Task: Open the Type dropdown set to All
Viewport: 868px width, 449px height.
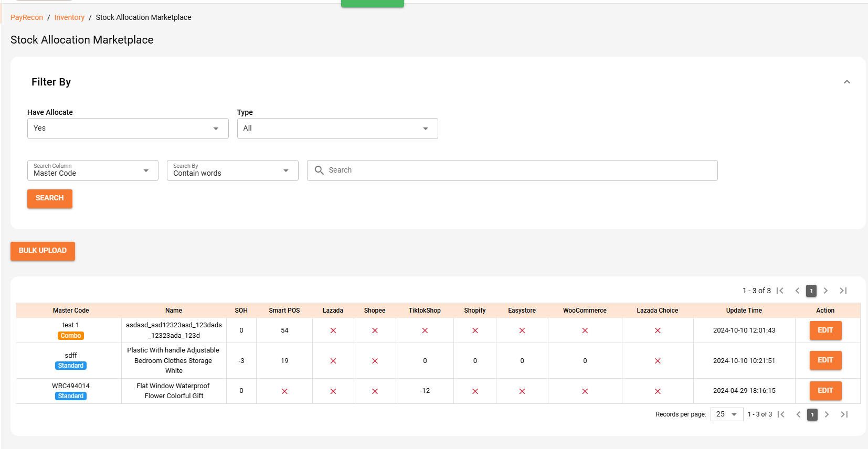Action: coord(337,129)
